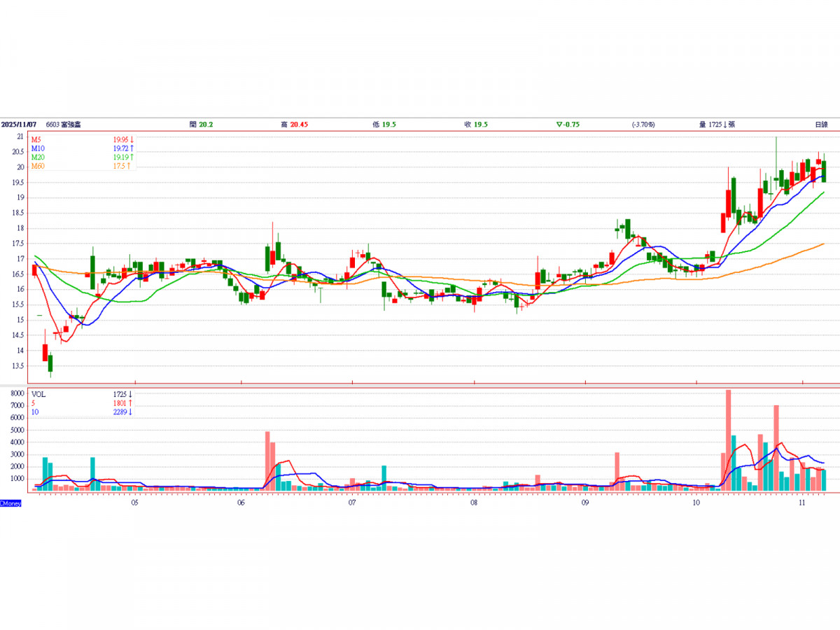Click the 2025/11/07 date in header

(19, 124)
